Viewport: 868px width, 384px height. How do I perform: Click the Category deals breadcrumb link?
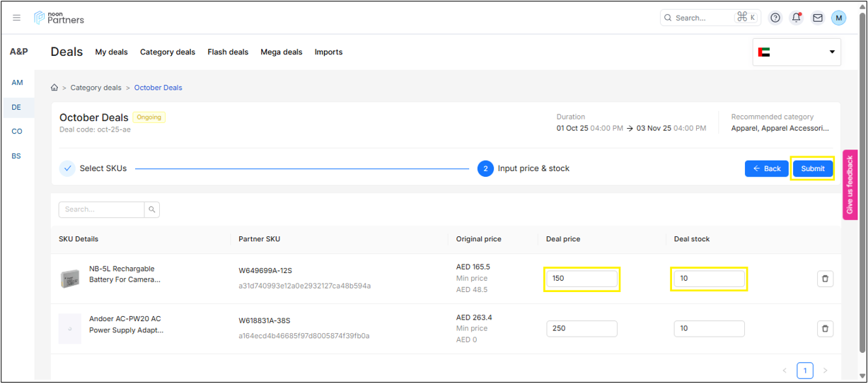(x=96, y=88)
